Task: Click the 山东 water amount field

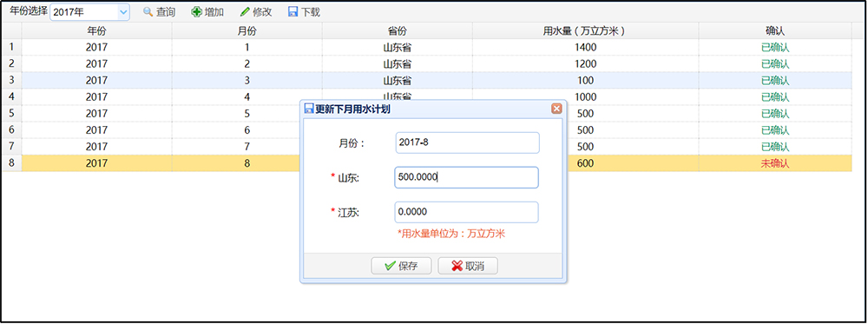Action: coord(467,177)
